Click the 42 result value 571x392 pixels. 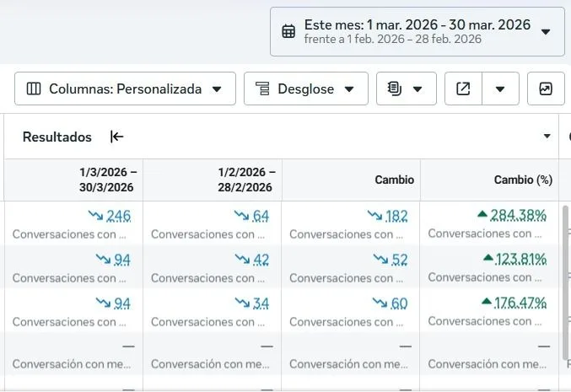coord(261,260)
